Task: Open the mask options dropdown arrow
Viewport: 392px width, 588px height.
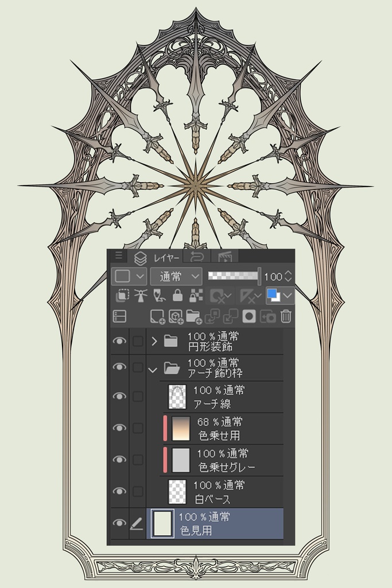Action: click(228, 296)
